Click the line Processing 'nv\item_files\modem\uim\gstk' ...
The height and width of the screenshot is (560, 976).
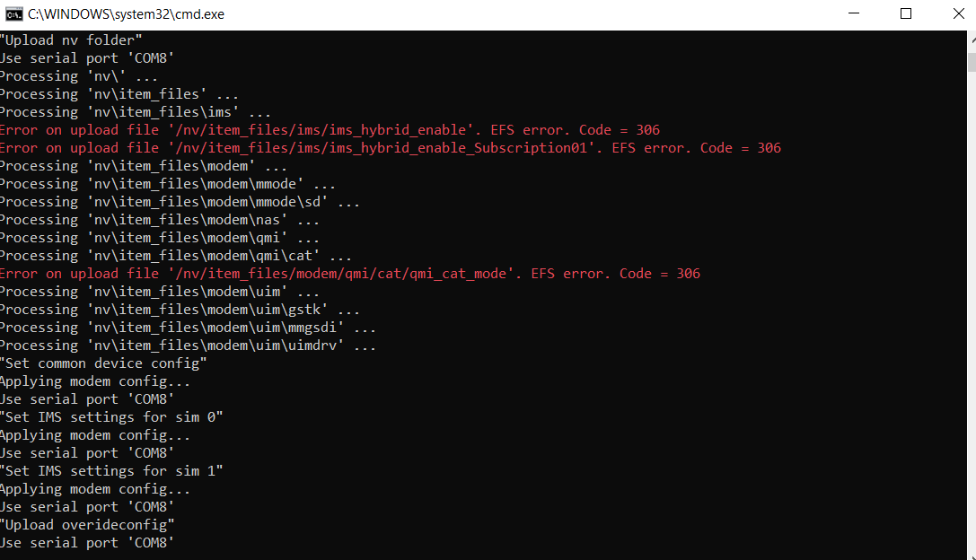(x=180, y=310)
